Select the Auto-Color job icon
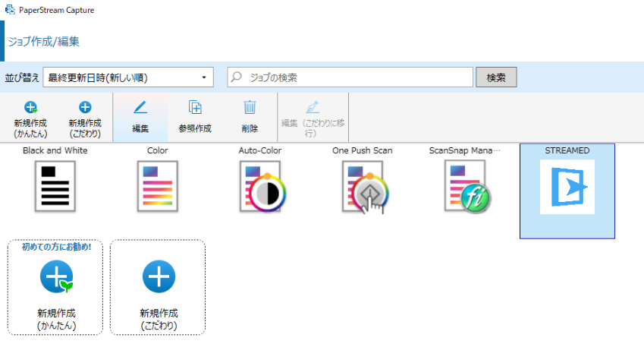 (260, 186)
